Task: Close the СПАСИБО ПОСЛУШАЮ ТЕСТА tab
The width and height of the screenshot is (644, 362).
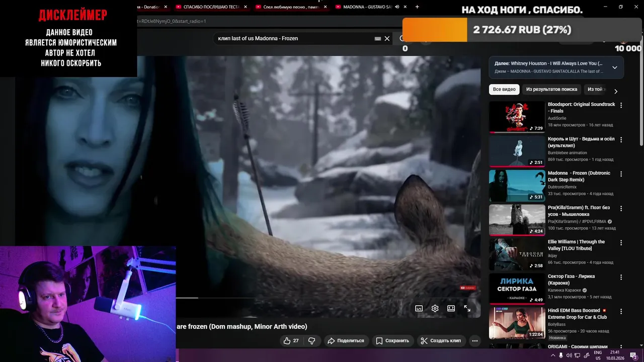Action: pyautogui.click(x=245, y=7)
